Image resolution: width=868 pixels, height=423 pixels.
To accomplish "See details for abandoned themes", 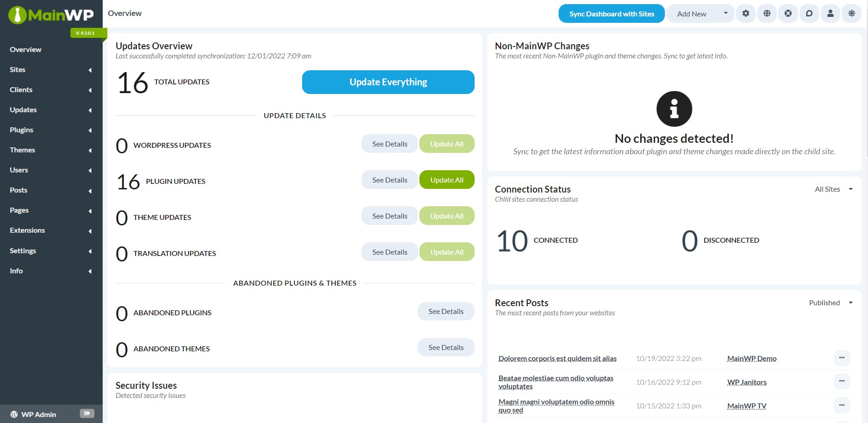I will coord(446,347).
